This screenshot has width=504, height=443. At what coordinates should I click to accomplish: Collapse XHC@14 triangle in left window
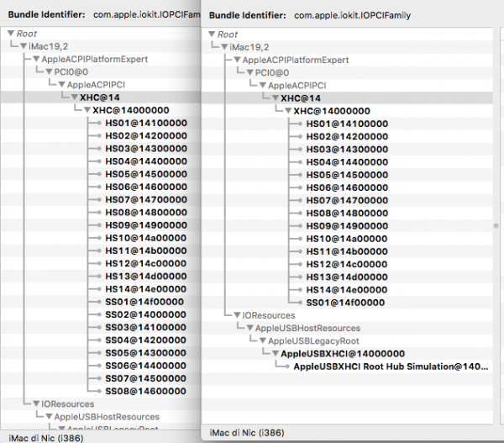pos(75,98)
